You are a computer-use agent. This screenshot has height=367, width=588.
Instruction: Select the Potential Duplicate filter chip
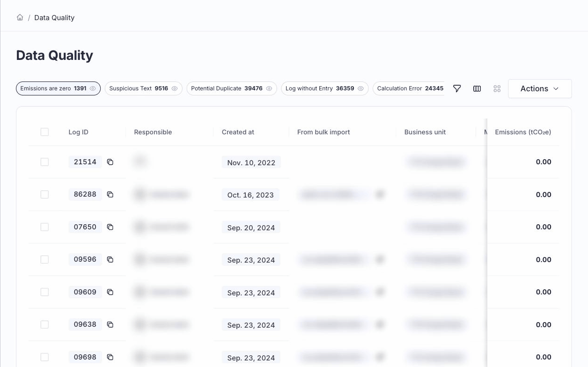[x=232, y=88]
